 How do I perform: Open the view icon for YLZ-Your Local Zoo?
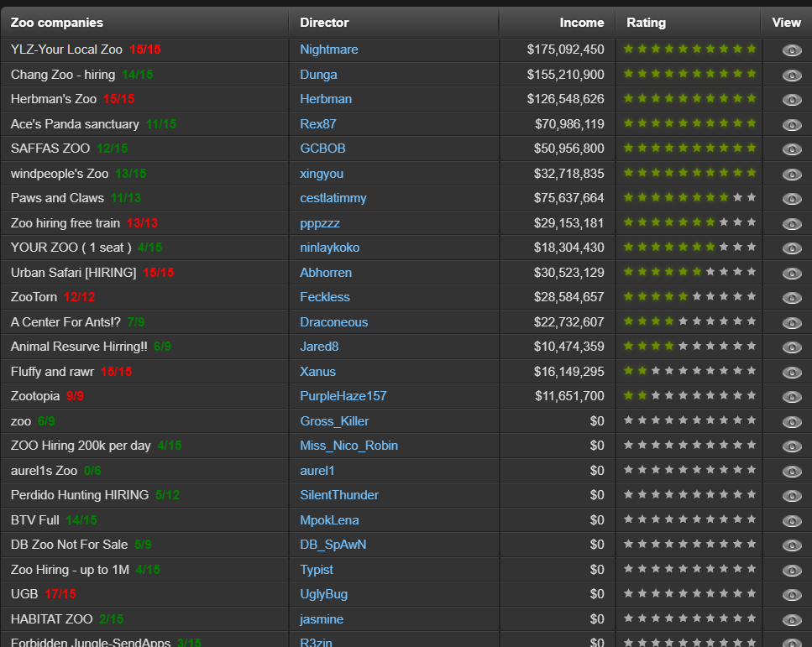(x=791, y=49)
